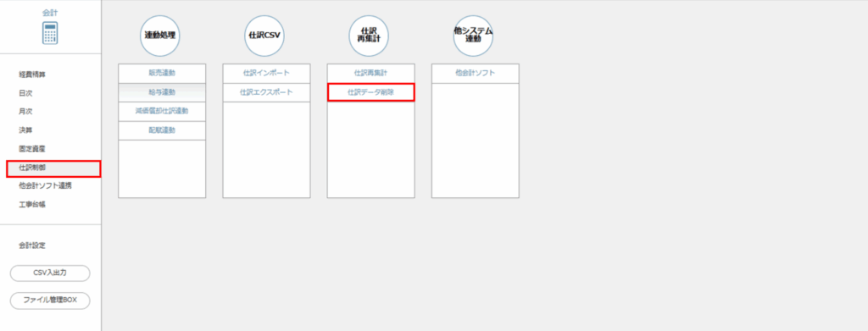Open 配賦連動 item
This screenshot has width=868, height=331.
[162, 130]
